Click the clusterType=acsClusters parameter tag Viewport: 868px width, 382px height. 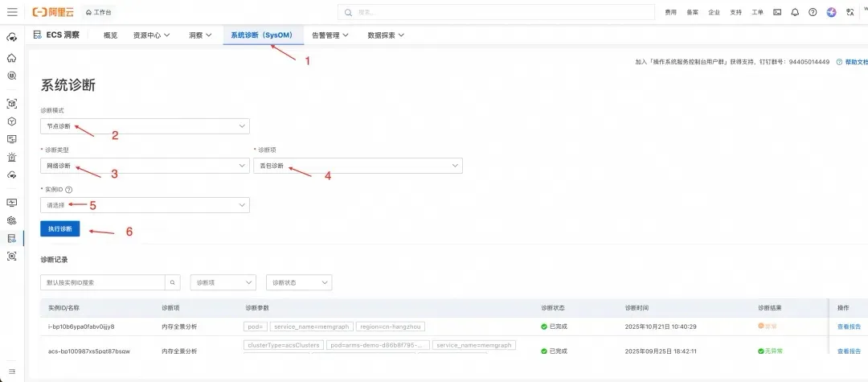pos(284,346)
